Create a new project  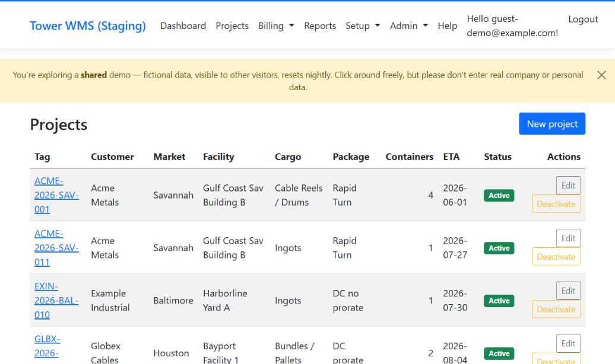point(552,124)
